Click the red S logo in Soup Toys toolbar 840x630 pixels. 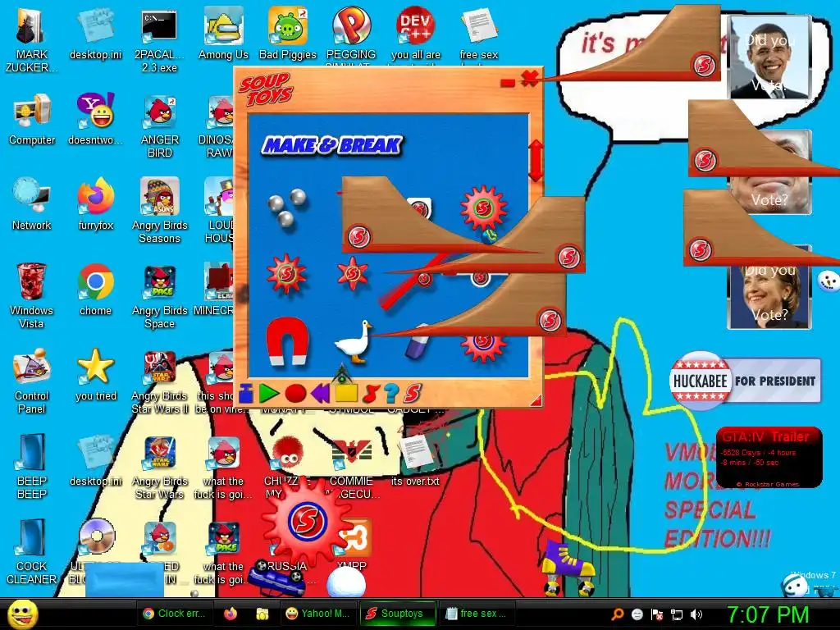coord(413,393)
